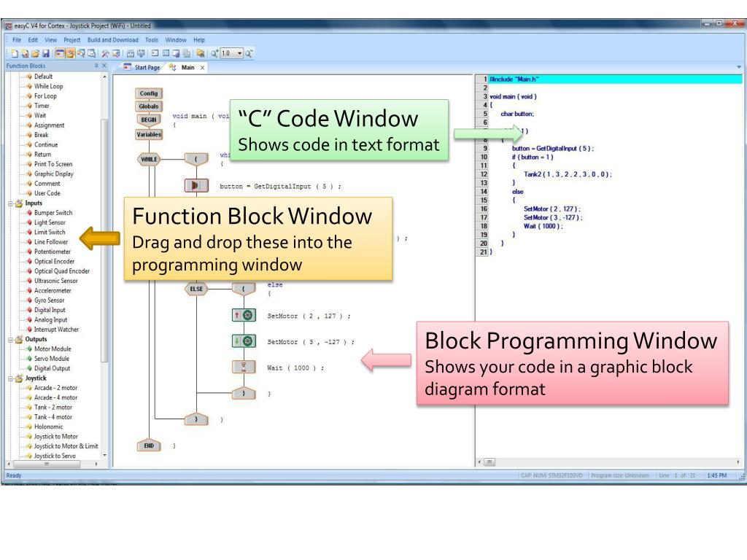Image resolution: width=747 pixels, height=560 pixels.
Task: Open the 1.0 zoom level dropdown
Action: [239, 53]
